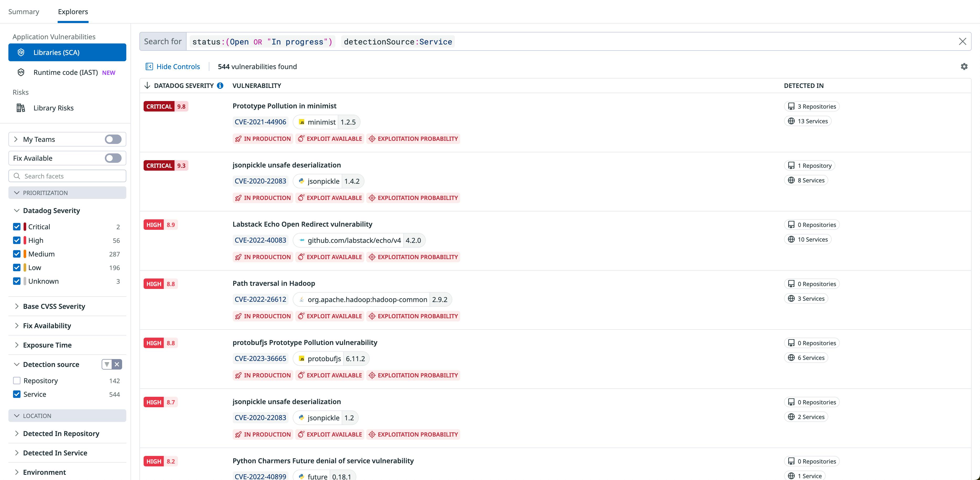This screenshot has height=480, width=980.
Task: Uncheck the Medium severity checkbox
Action: click(x=16, y=254)
